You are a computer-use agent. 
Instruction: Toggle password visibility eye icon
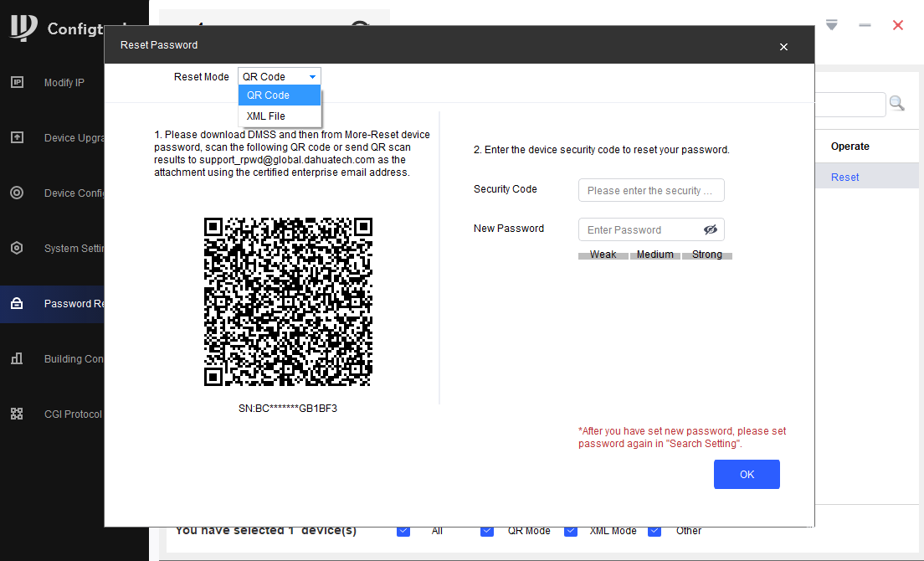[711, 229]
